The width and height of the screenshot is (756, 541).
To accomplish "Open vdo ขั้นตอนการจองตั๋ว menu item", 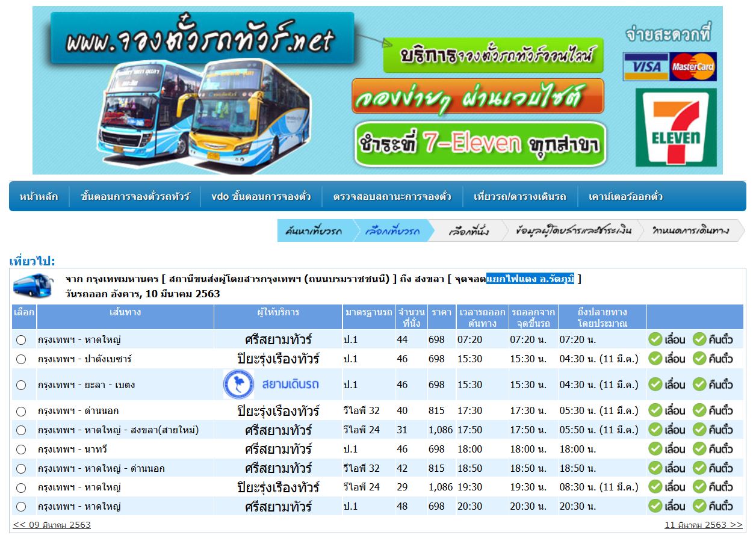I will pyautogui.click(x=261, y=196).
